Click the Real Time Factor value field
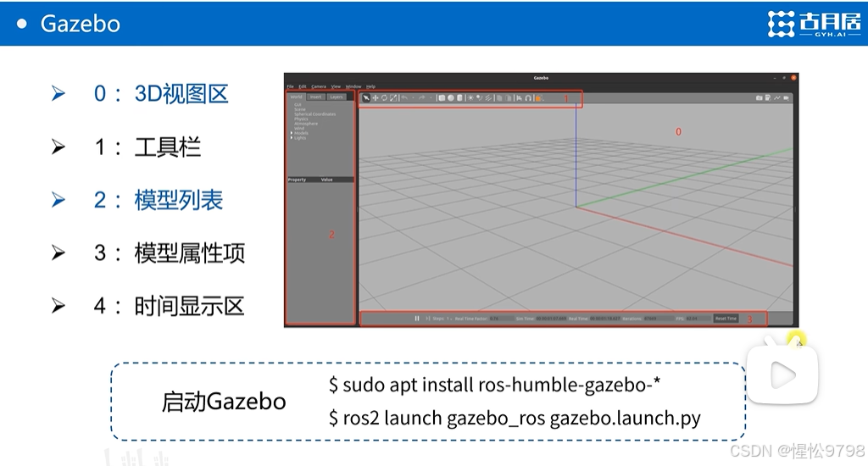The width and height of the screenshot is (868, 466). click(x=501, y=319)
